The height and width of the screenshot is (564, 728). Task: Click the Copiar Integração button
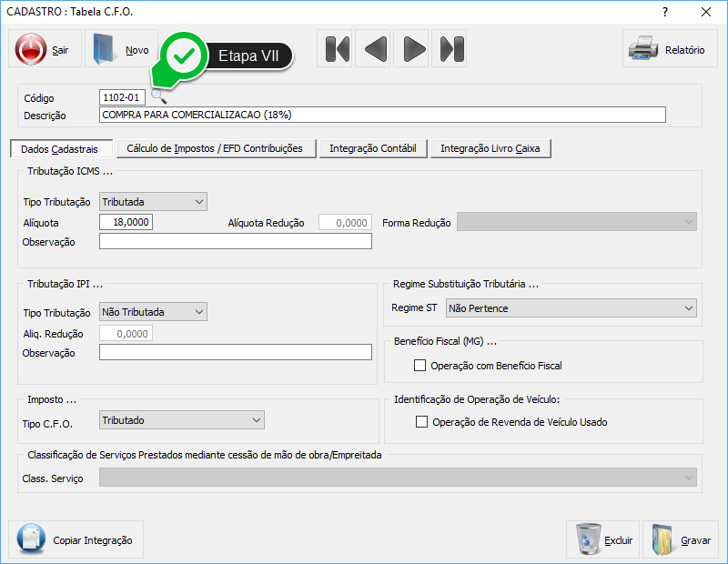click(x=76, y=539)
